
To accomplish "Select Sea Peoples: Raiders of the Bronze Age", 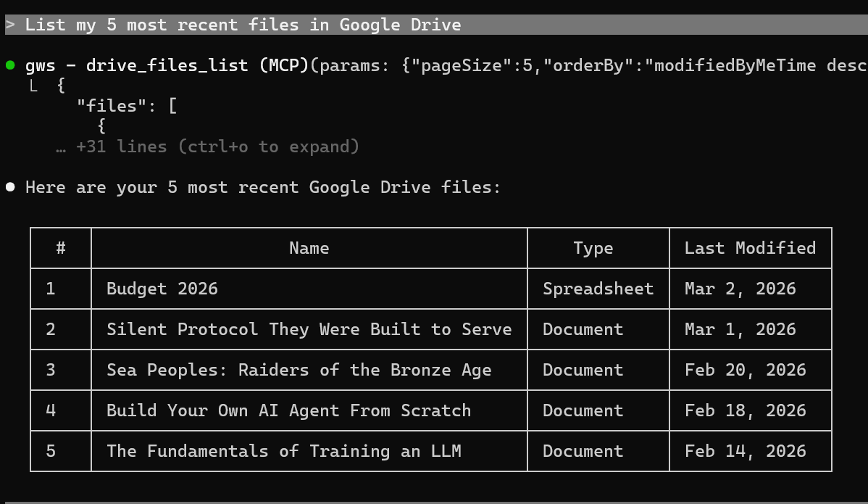I will [299, 370].
